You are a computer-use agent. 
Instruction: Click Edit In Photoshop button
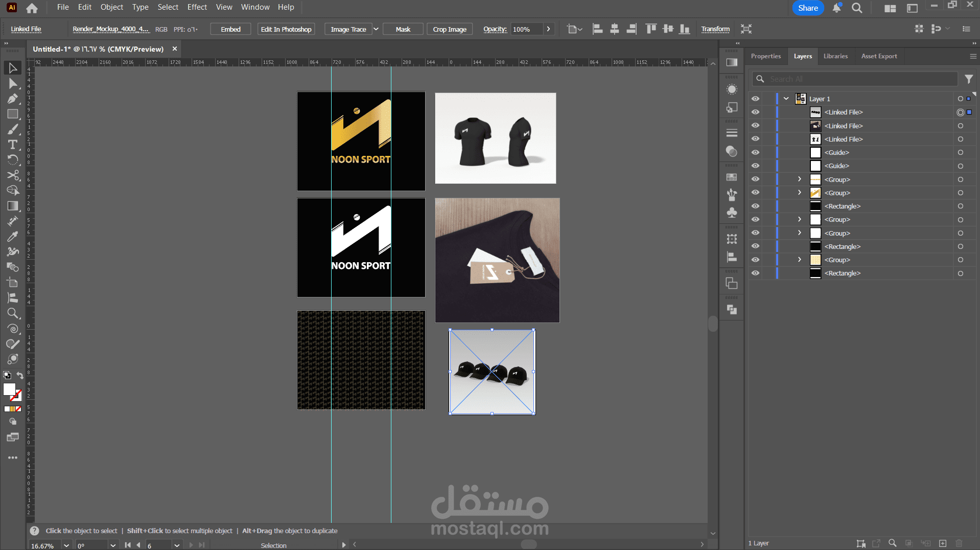click(x=286, y=29)
